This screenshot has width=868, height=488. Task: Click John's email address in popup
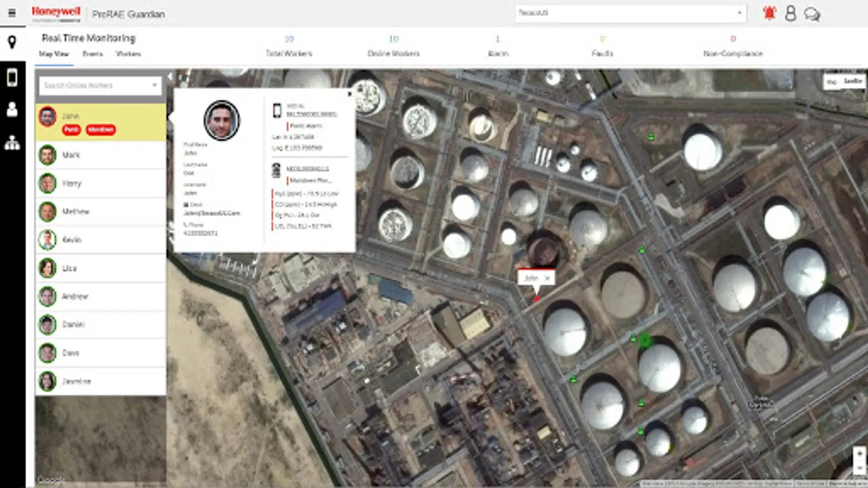[212, 213]
